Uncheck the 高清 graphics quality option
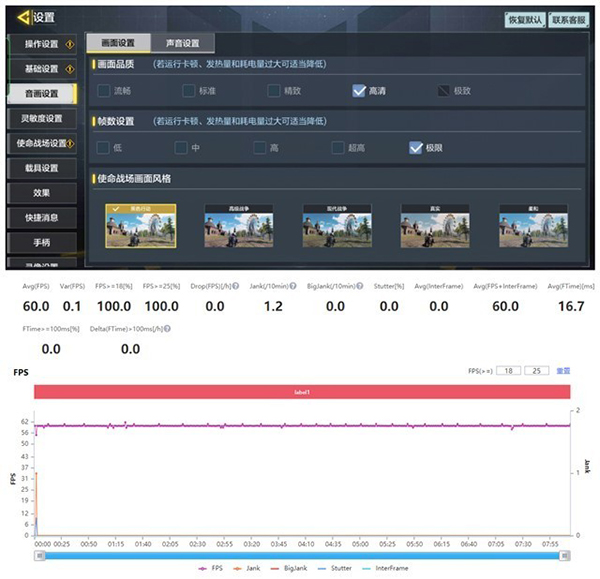The image size is (600, 579). point(359,91)
